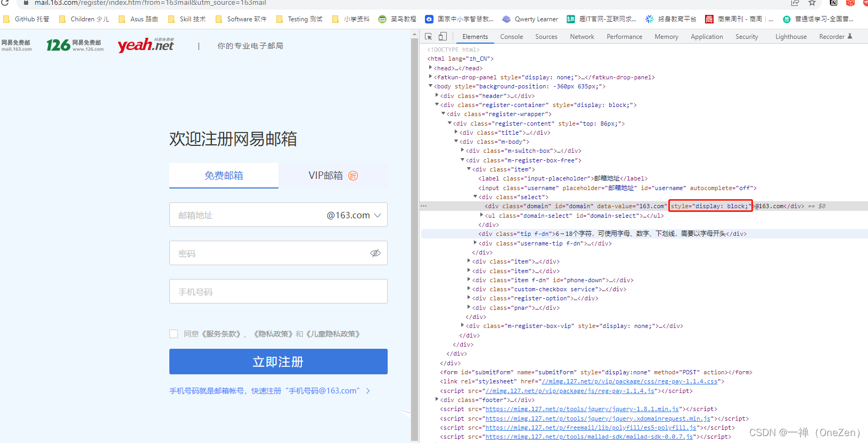Click the ellipsis icon beside the selected domain line
The height and width of the screenshot is (443, 868).
[x=423, y=206]
